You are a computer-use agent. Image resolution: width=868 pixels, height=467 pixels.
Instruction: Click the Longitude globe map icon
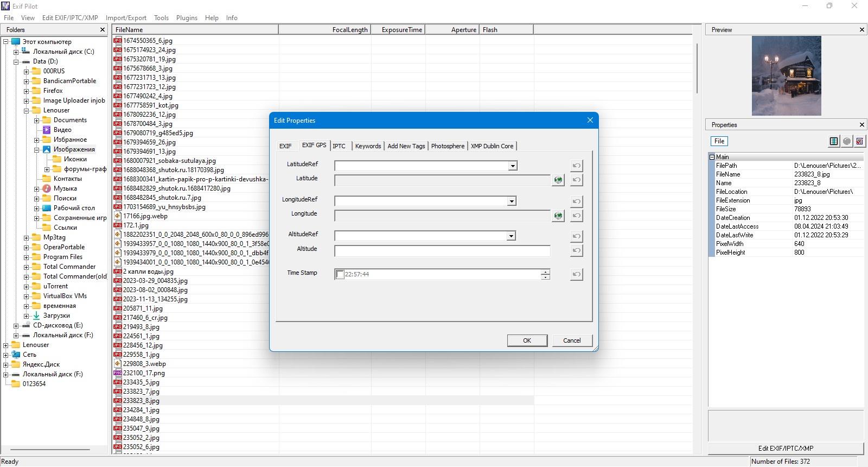coord(558,216)
